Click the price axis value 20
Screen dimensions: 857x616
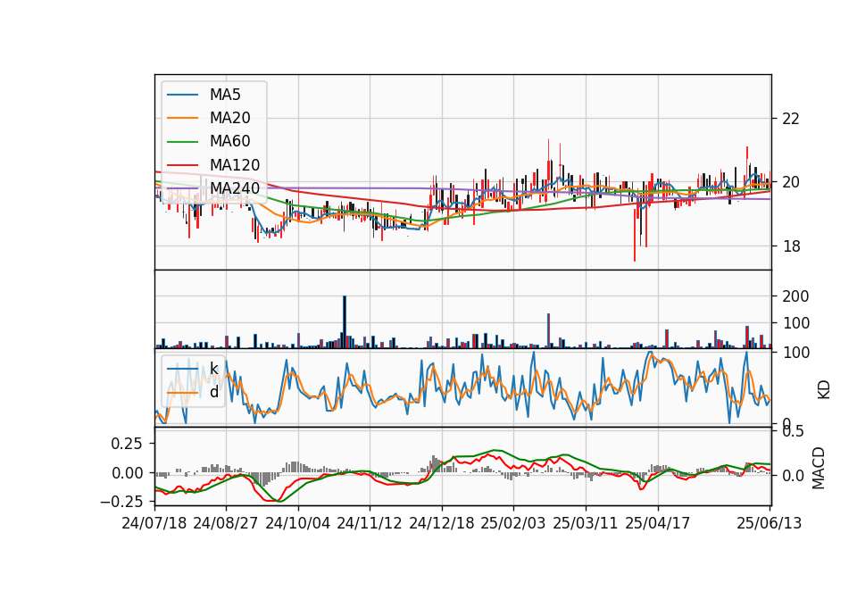pyautogui.click(x=791, y=182)
